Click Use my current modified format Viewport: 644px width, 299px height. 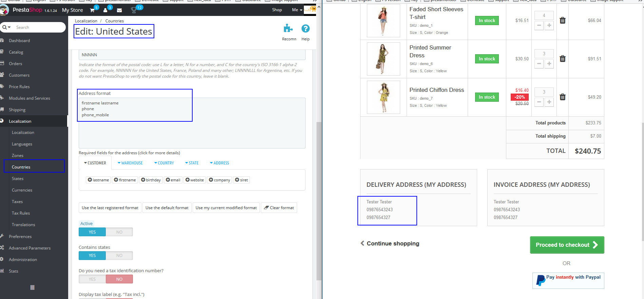coord(226,207)
